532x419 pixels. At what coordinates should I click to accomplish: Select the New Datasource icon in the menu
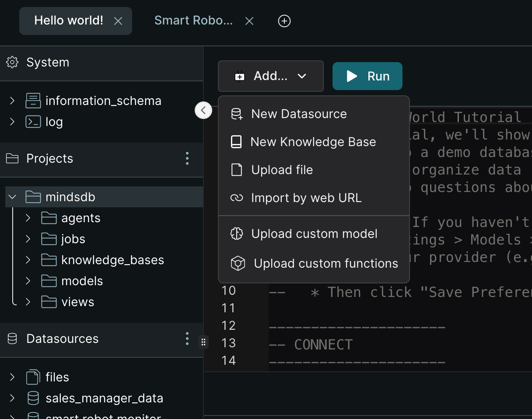236,114
